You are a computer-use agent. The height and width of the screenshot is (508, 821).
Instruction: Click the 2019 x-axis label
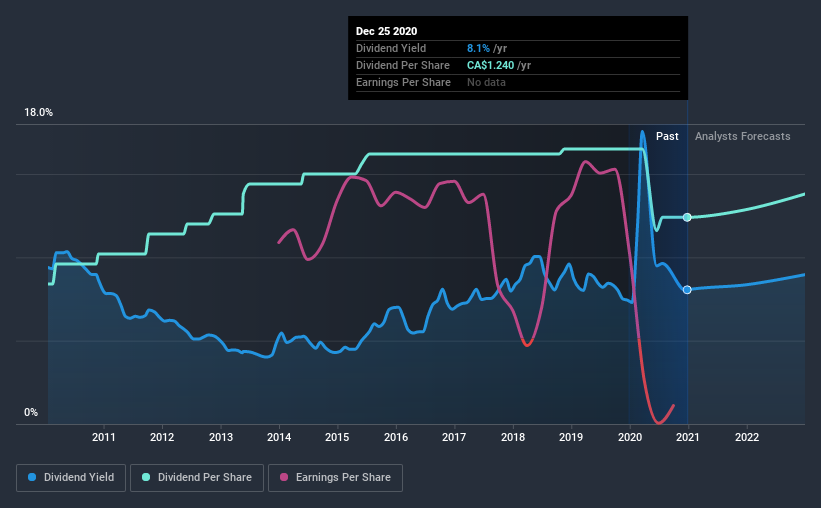(571, 437)
